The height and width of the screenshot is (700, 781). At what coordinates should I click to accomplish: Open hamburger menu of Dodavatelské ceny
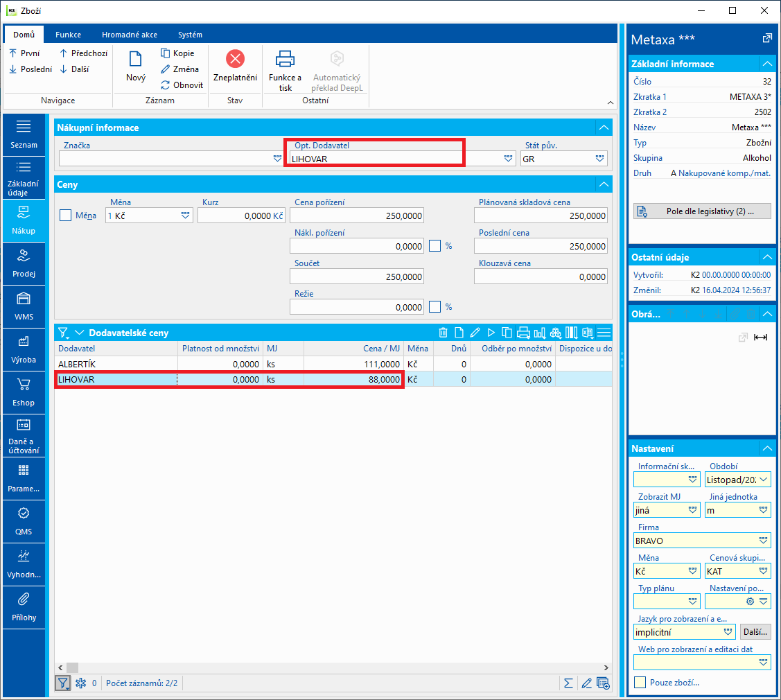(x=604, y=332)
